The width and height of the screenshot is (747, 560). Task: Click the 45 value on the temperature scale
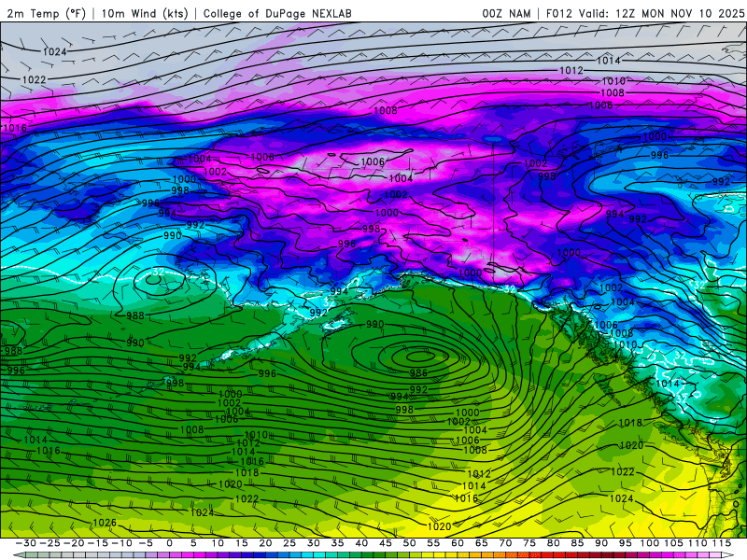point(385,543)
